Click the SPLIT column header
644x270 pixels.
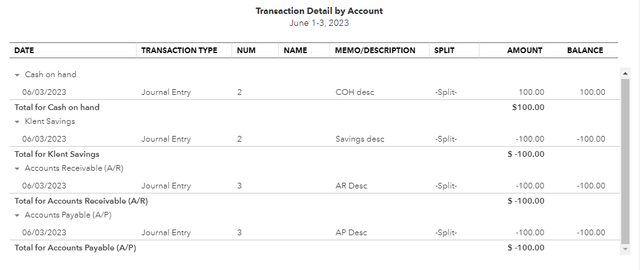pyautogui.click(x=444, y=51)
